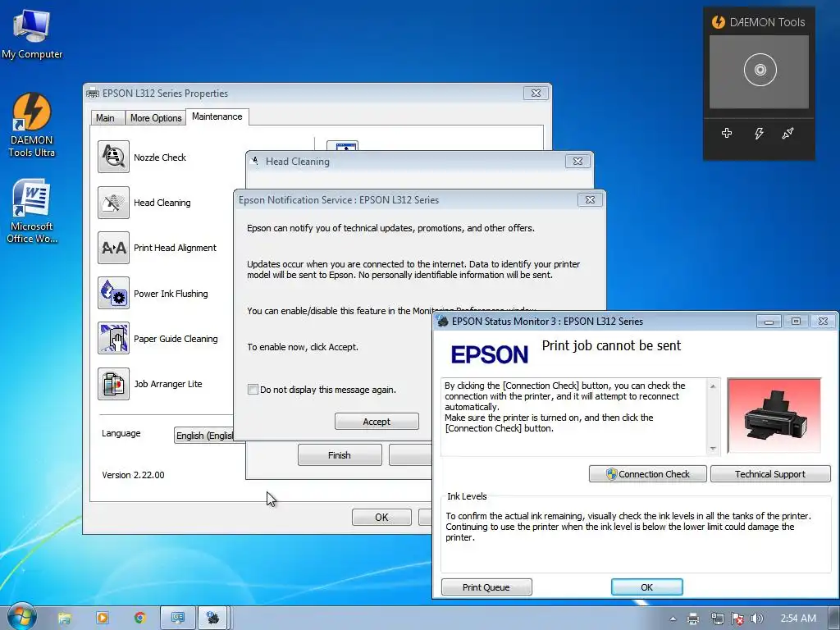The height and width of the screenshot is (630, 840).
Task: Launch Chrome from the taskbar
Action: coord(139,619)
